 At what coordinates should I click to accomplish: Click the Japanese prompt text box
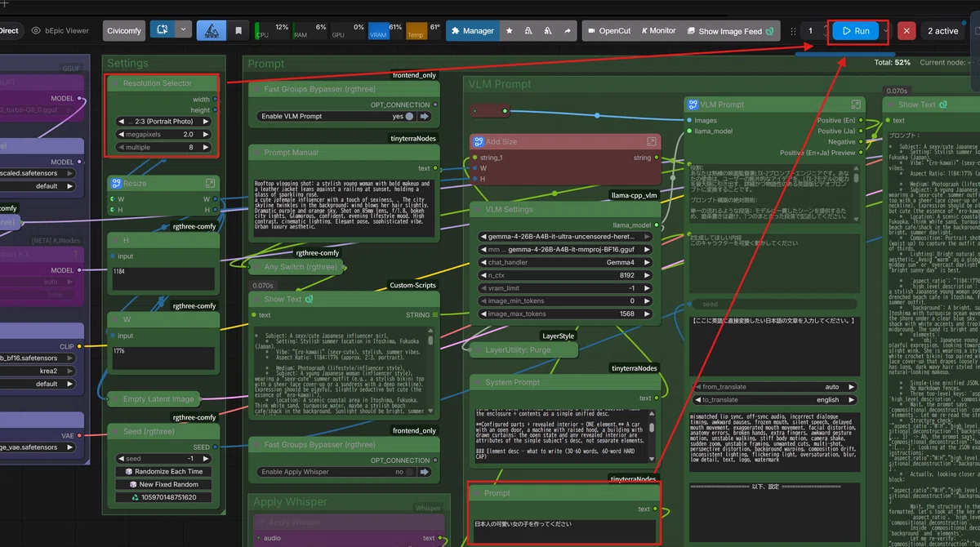(x=563, y=530)
